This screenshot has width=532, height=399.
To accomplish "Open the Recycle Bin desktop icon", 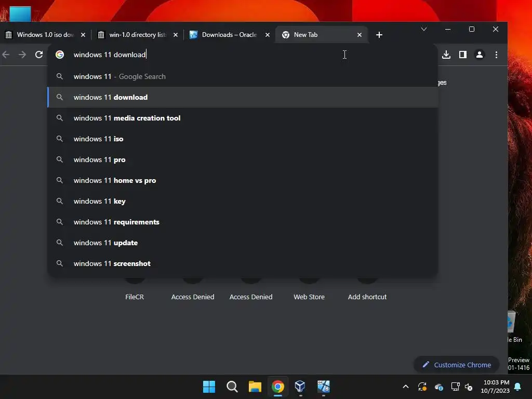I will [515, 327].
